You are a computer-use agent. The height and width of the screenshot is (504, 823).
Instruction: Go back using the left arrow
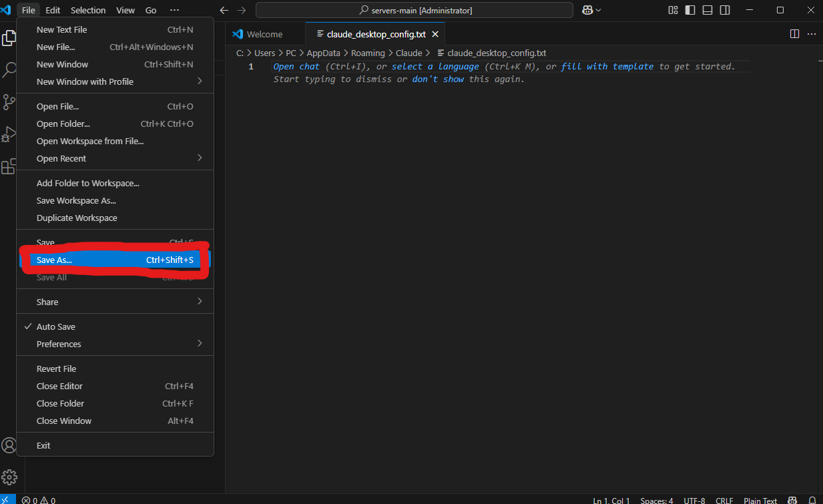(224, 10)
